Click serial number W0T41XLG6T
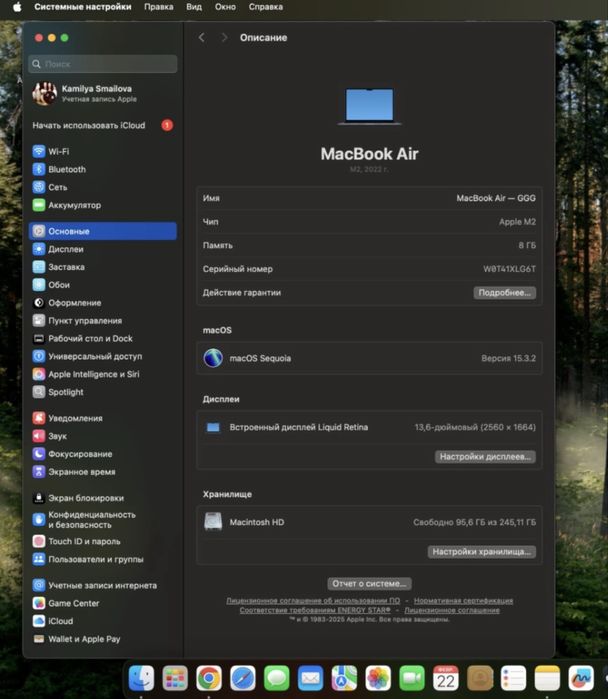The image size is (608, 699). tap(509, 269)
